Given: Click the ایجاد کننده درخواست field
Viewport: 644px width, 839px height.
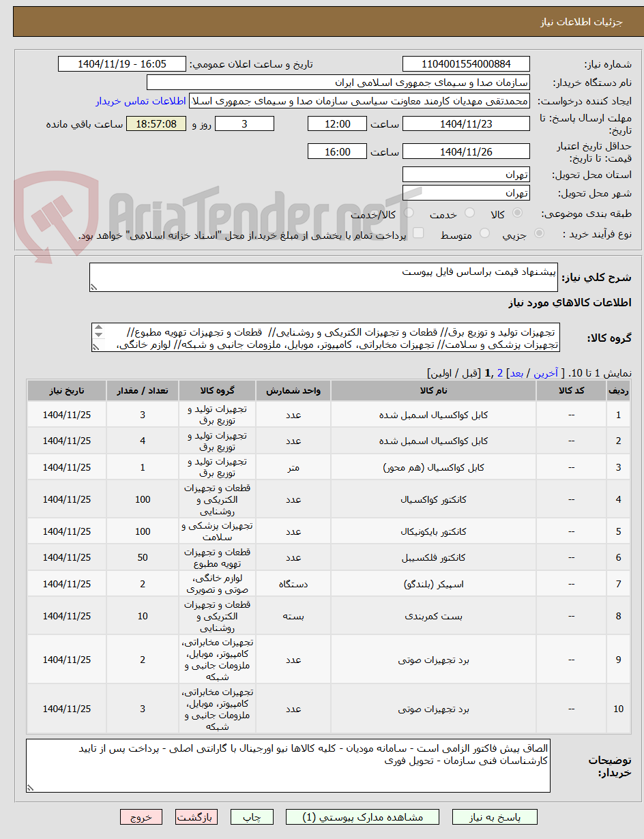Looking at the screenshot, I should (x=360, y=101).
